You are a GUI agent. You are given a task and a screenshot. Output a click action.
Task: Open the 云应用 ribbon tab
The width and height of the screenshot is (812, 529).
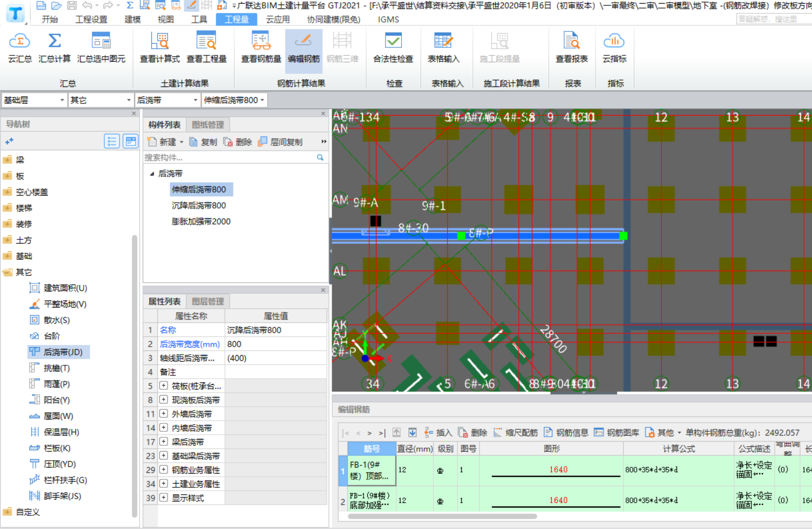[x=278, y=19]
